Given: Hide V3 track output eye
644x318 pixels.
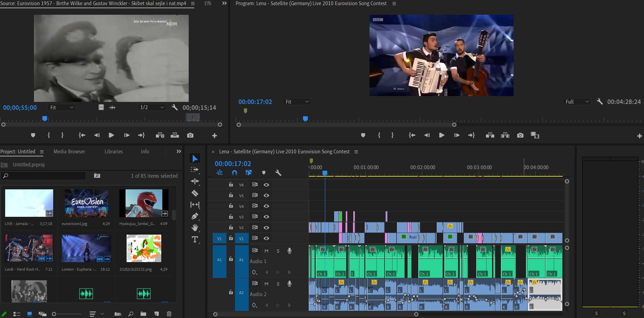Looking at the screenshot, I should click(266, 217).
